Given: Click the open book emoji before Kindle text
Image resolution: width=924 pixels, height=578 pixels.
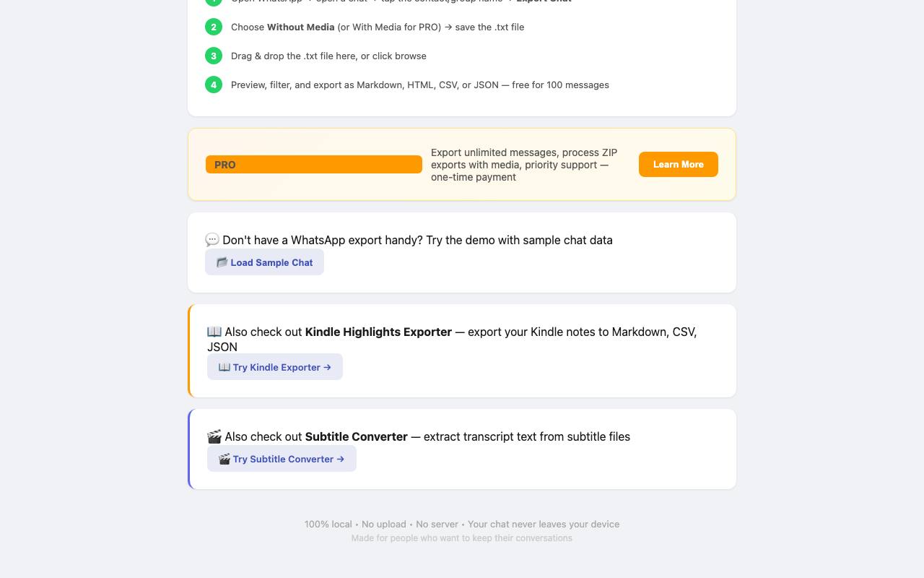Looking at the screenshot, I should tap(214, 332).
